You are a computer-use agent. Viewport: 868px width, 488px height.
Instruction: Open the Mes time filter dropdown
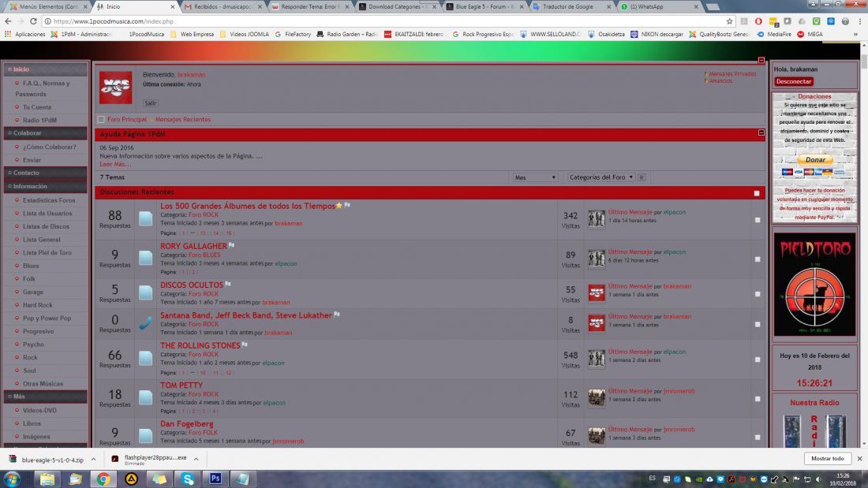[535, 177]
